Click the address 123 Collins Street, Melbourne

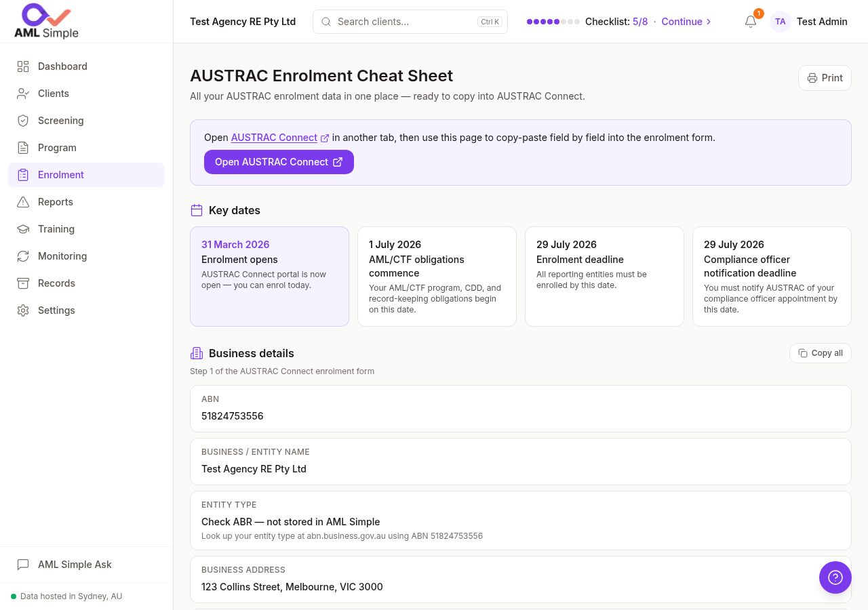292,587
